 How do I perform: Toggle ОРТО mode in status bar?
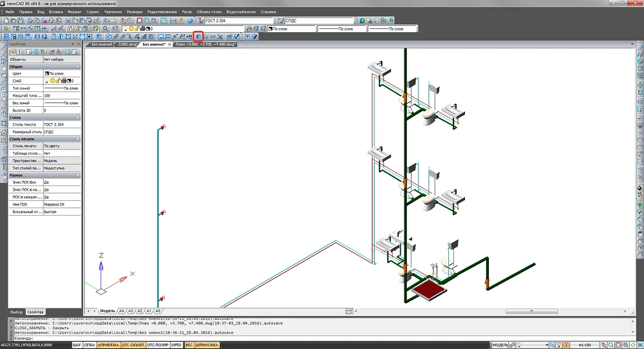176,345
